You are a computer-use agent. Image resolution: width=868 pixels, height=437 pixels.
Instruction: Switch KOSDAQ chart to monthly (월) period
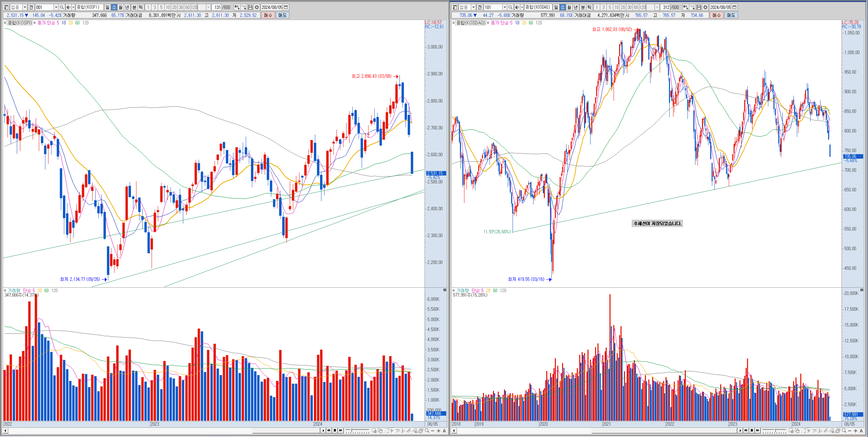coord(569,7)
